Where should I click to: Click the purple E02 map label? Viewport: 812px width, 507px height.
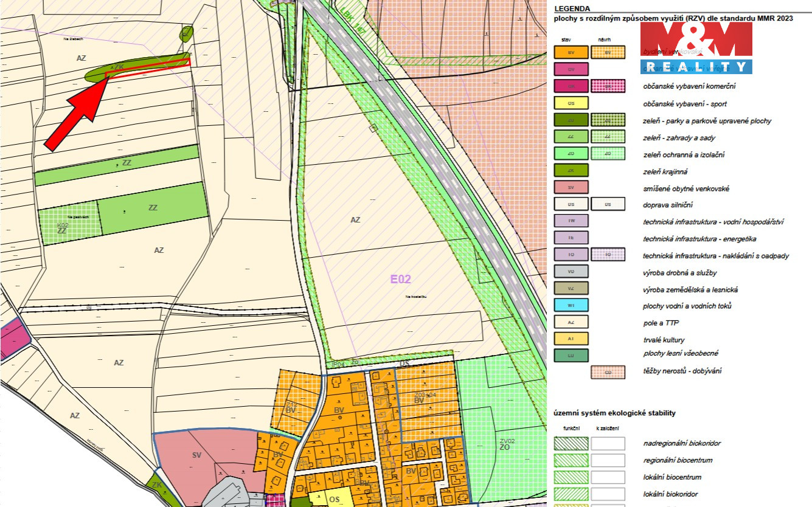[400, 280]
